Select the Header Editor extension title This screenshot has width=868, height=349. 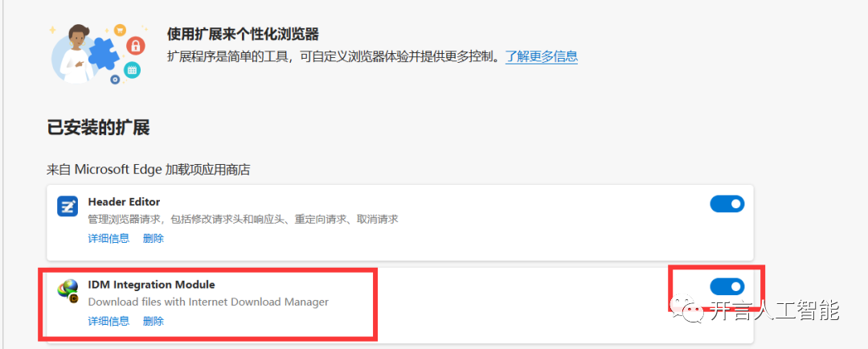click(124, 202)
